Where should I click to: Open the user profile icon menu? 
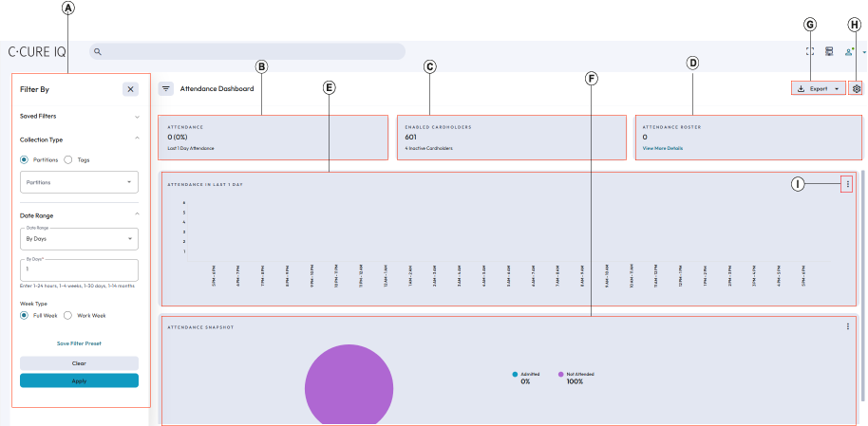849,52
